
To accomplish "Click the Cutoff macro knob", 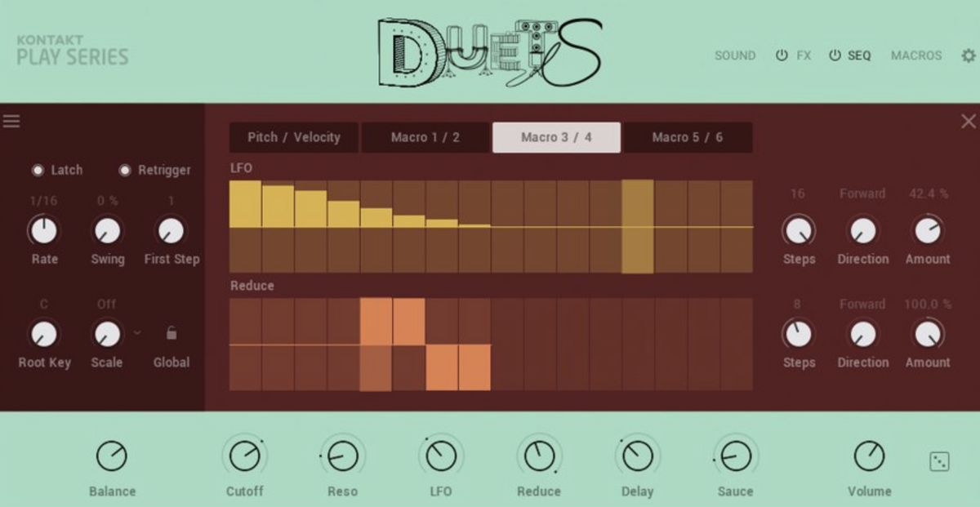I will click(244, 456).
